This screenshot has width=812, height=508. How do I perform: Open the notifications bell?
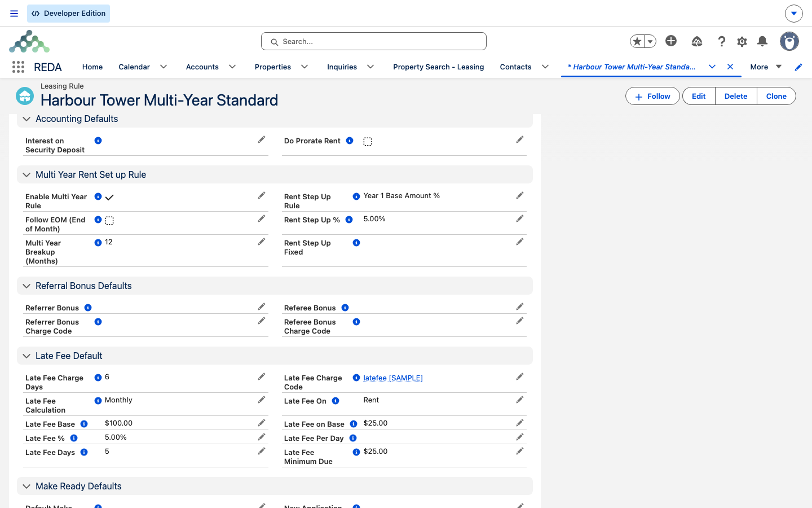[762, 41]
